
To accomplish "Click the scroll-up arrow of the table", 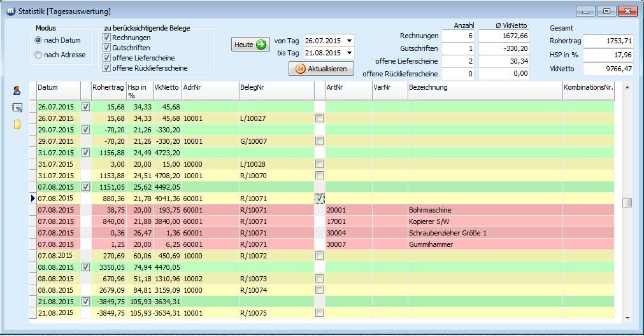I will 627,87.
